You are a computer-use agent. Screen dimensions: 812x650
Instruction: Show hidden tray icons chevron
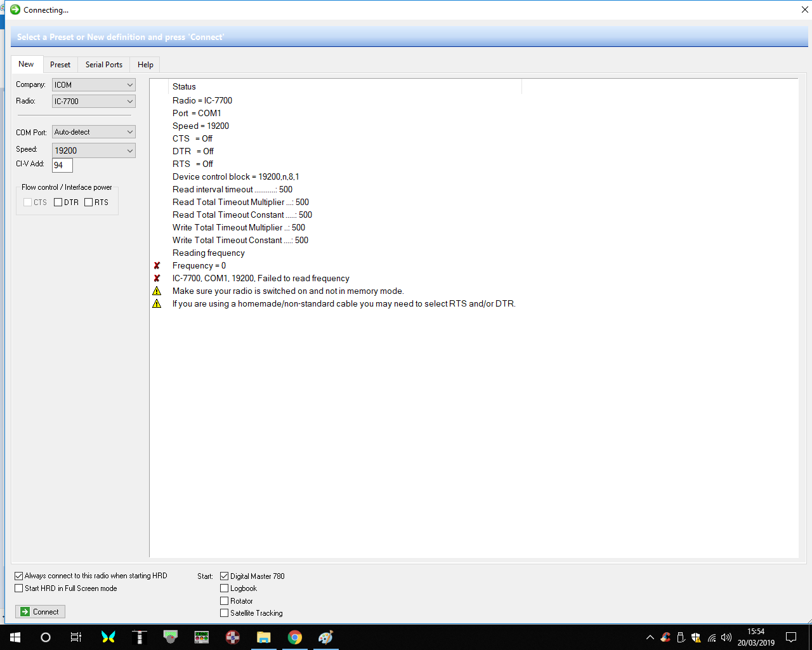coord(650,637)
